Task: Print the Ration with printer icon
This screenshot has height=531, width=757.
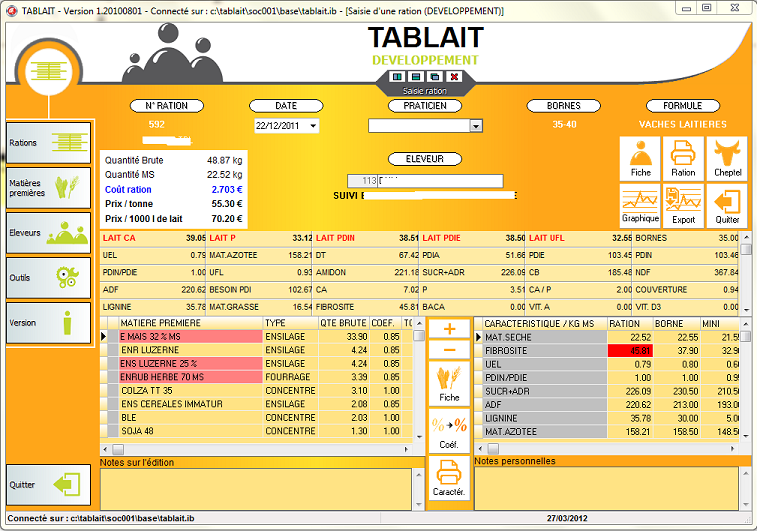Action: tap(683, 159)
